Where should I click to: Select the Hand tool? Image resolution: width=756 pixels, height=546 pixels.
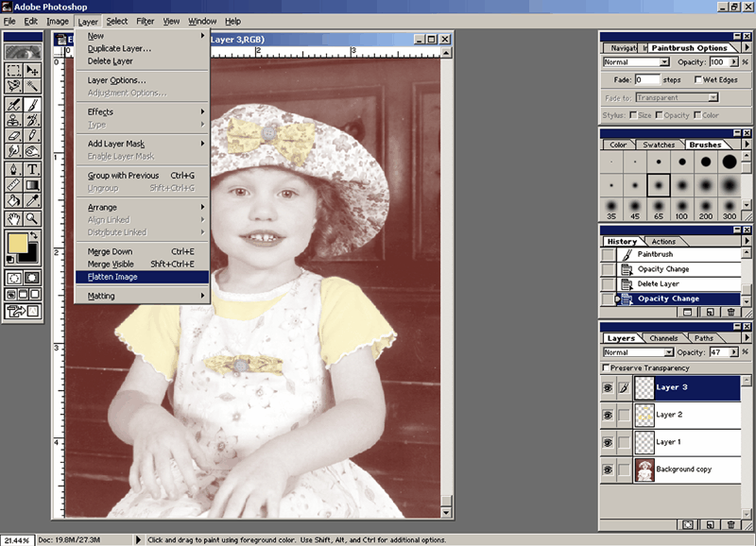pyautogui.click(x=14, y=218)
